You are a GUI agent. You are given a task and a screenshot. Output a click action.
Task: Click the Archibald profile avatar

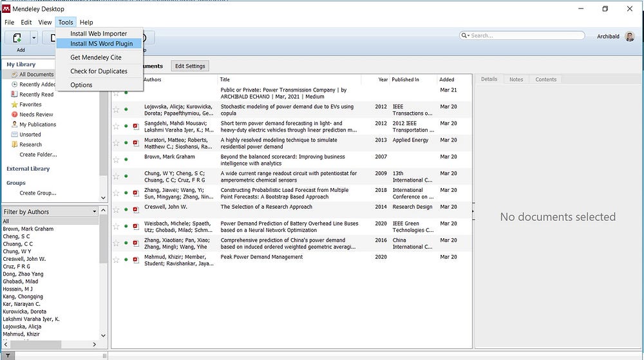click(x=630, y=36)
